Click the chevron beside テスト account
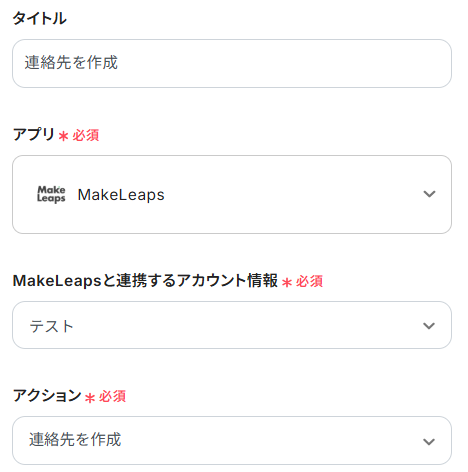468x472 pixels. click(429, 326)
